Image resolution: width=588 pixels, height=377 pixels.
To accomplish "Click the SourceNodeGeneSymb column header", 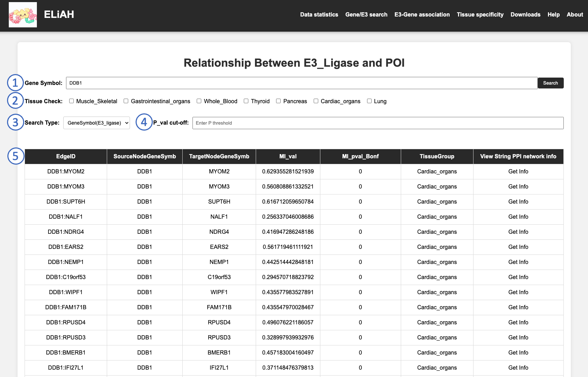I will [145, 157].
